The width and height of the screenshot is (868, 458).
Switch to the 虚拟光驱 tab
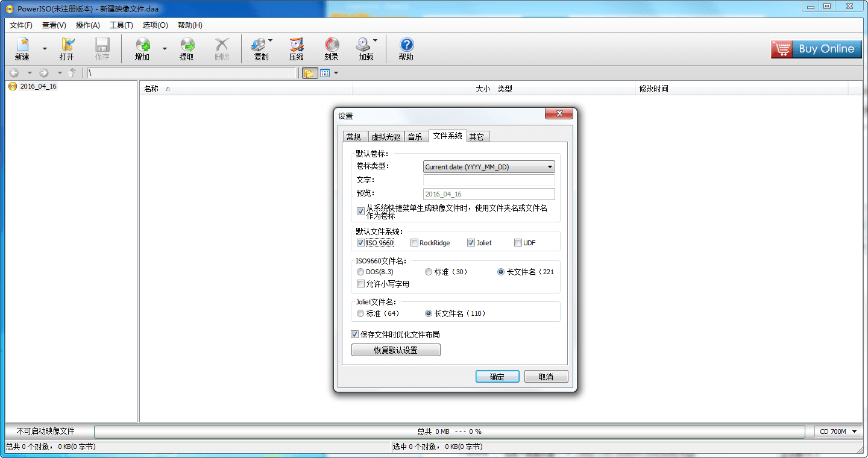point(386,137)
